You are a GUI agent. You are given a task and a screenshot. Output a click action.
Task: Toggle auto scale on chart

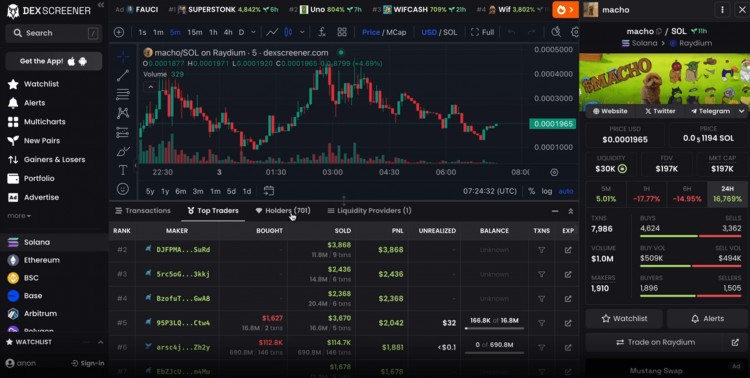pos(566,191)
